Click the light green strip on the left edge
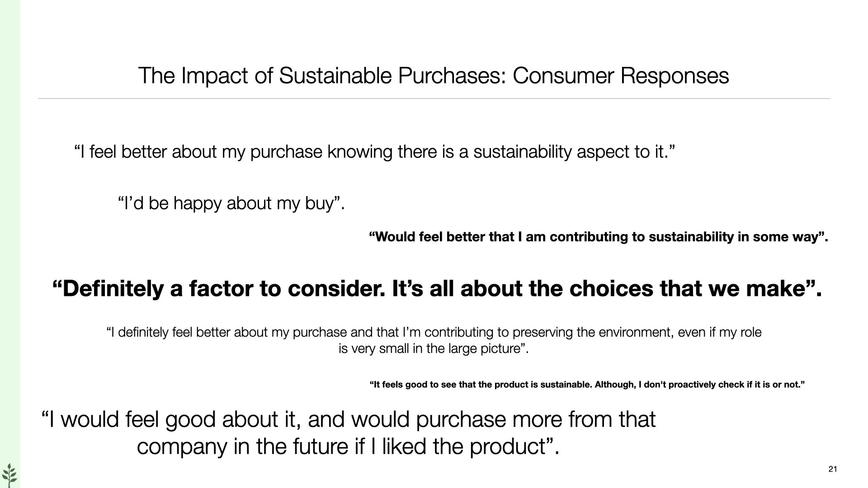 point(10,226)
